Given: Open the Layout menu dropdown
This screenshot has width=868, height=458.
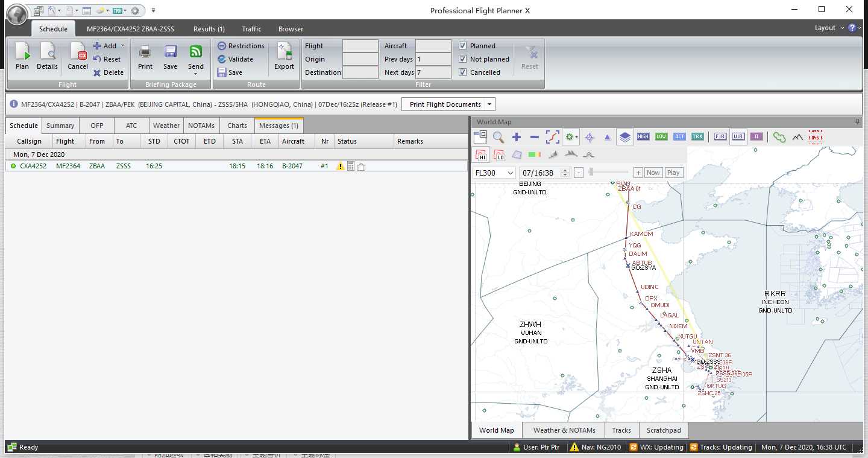Looking at the screenshot, I should pos(828,28).
